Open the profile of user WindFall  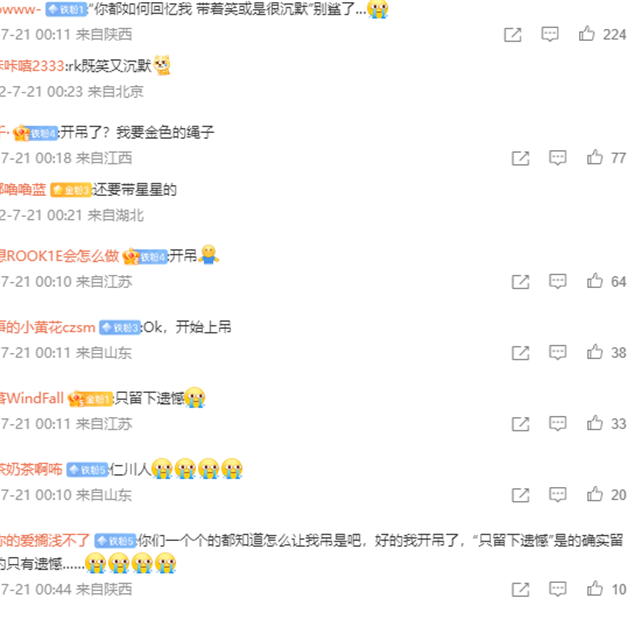tap(32, 398)
